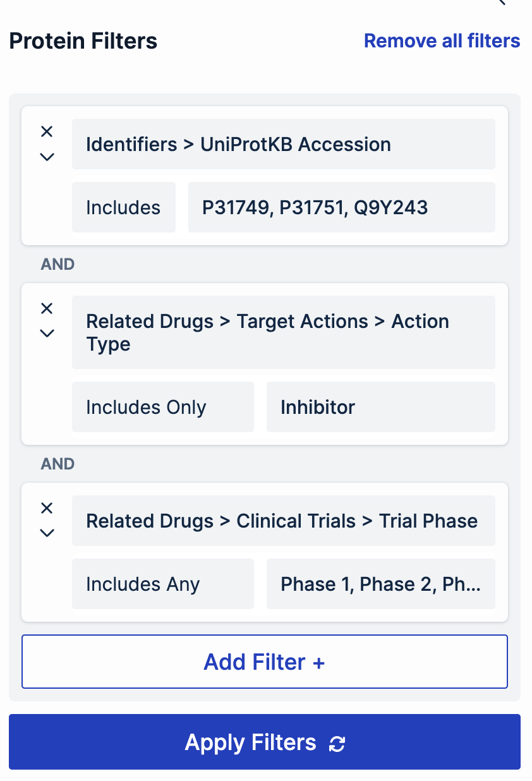This screenshot has width=532, height=781.
Task: Edit the P31749, P31751, Q9Y243 values field
Action: point(341,207)
